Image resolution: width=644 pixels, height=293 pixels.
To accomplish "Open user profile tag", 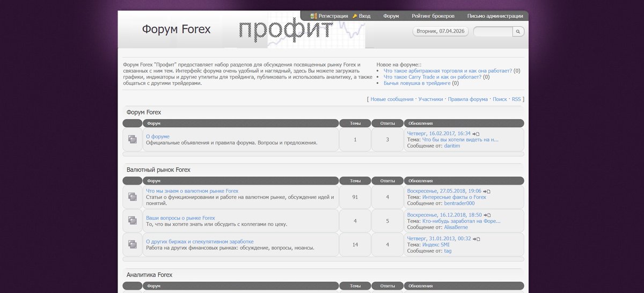I will click(x=448, y=251).
